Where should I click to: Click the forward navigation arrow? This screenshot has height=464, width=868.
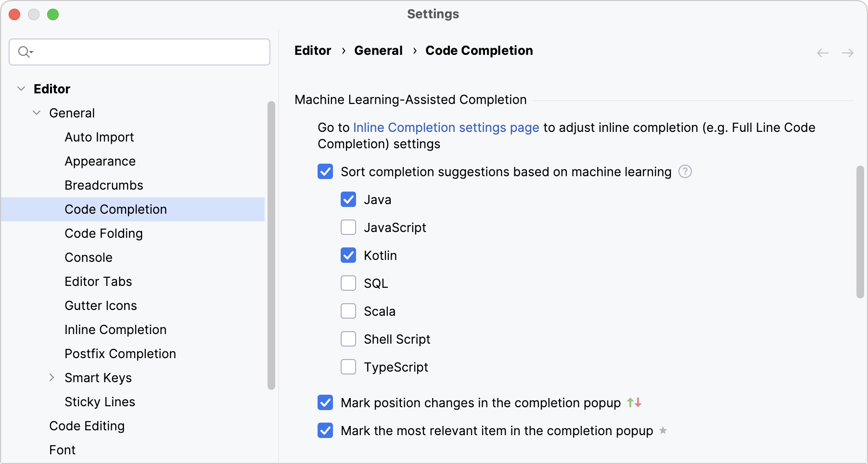[x=848, y=53]
